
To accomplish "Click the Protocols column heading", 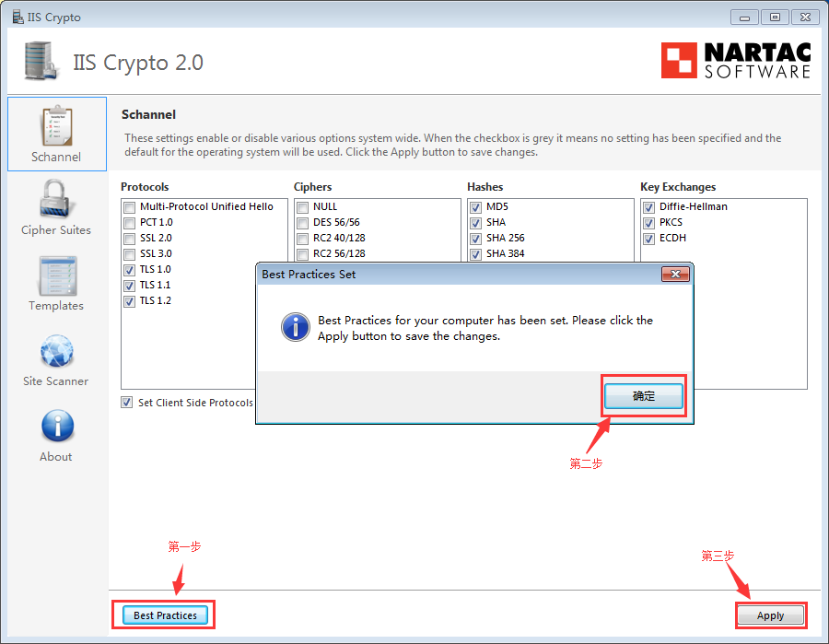I will (x=145, y=187).
